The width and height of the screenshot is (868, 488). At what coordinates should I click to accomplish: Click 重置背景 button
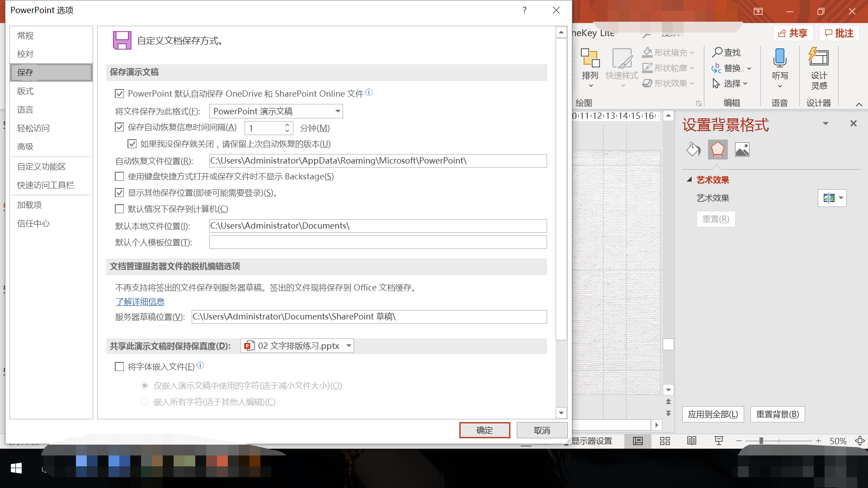778,414
